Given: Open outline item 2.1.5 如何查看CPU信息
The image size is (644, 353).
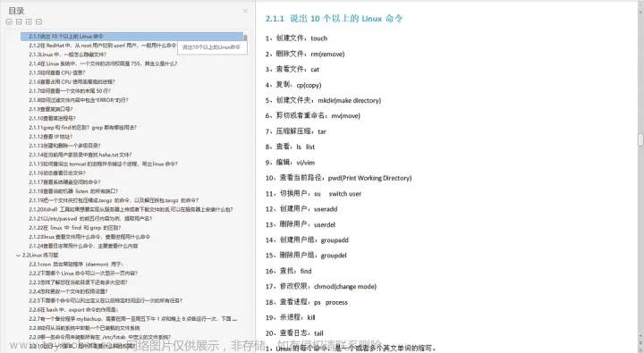Looking at the screenshot, I should click(x=57, y=72).
